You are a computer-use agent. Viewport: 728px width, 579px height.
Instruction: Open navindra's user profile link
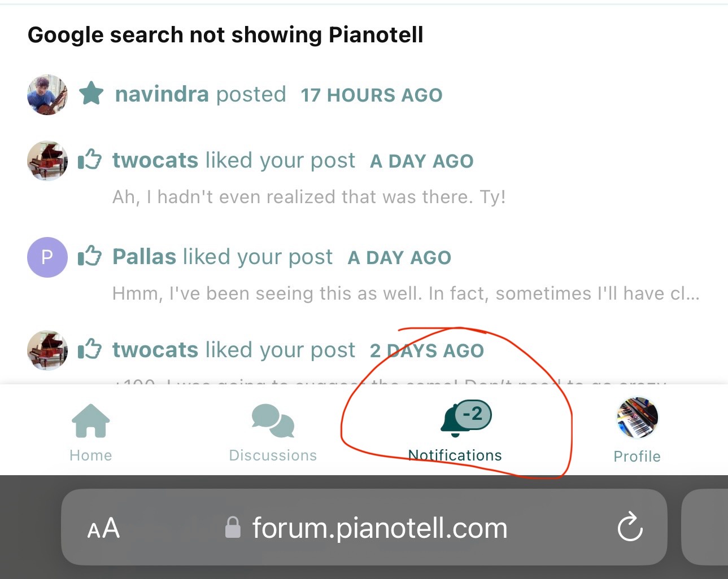tap(162, 94)
